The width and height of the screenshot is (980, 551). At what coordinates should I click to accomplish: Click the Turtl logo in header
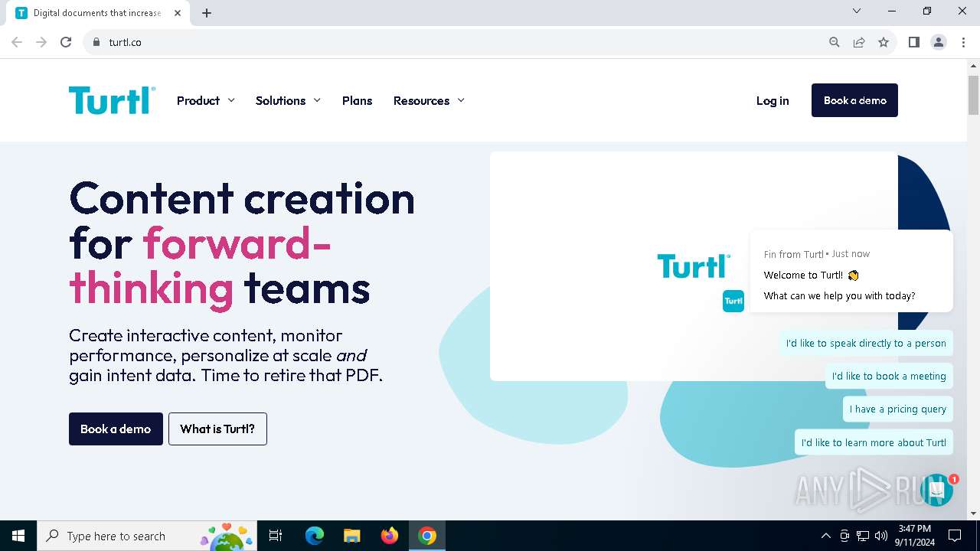pyautogui.click(x=112, y=100)
